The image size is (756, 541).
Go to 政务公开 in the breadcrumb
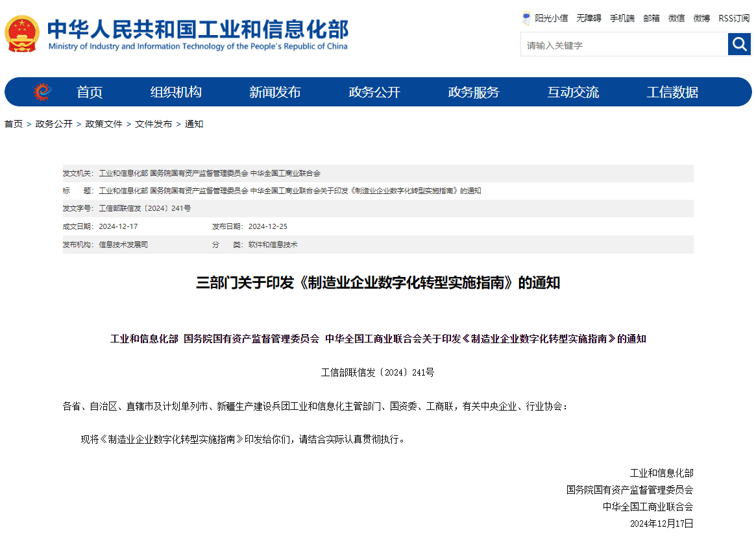click(54, 124)
